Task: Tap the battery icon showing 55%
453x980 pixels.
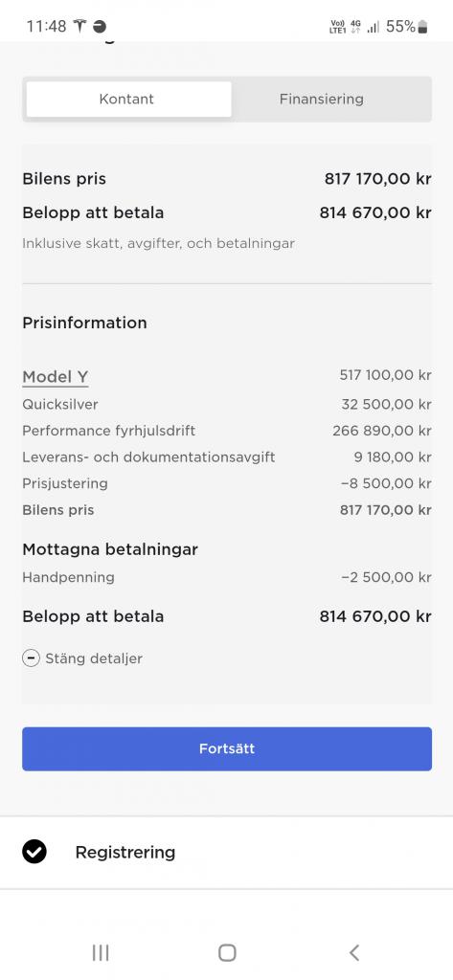Action: click(x=423, y=26)
